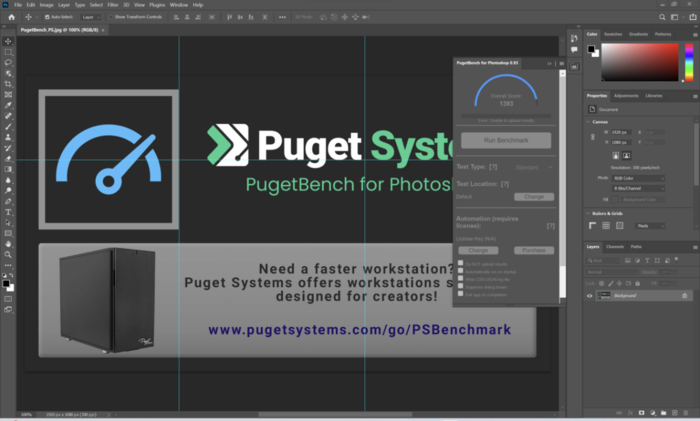Select the Zoom tool in toolbar

8,254
